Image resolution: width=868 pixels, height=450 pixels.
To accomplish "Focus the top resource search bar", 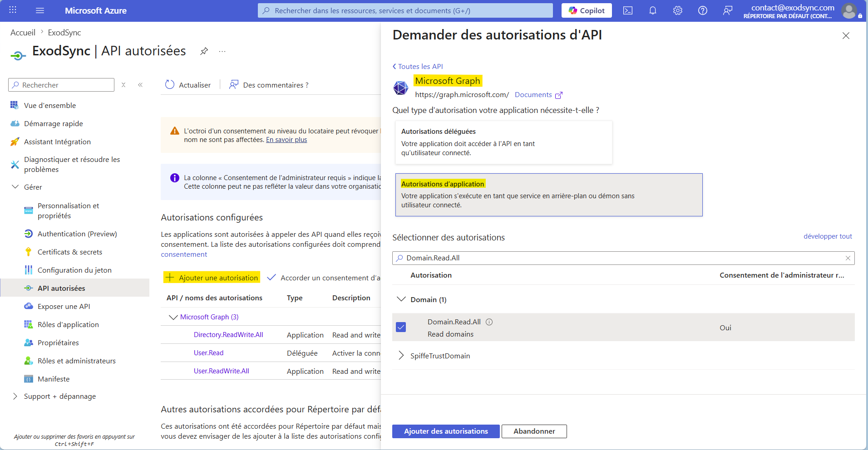I will click(405, 10).
